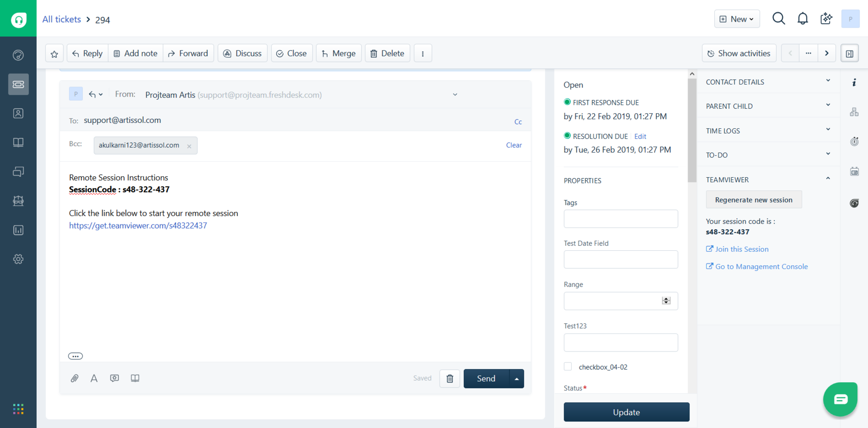Viewport: 868px width, 428px height.
Task: Show quoted text ellipsis
Action: coord(76,356)
